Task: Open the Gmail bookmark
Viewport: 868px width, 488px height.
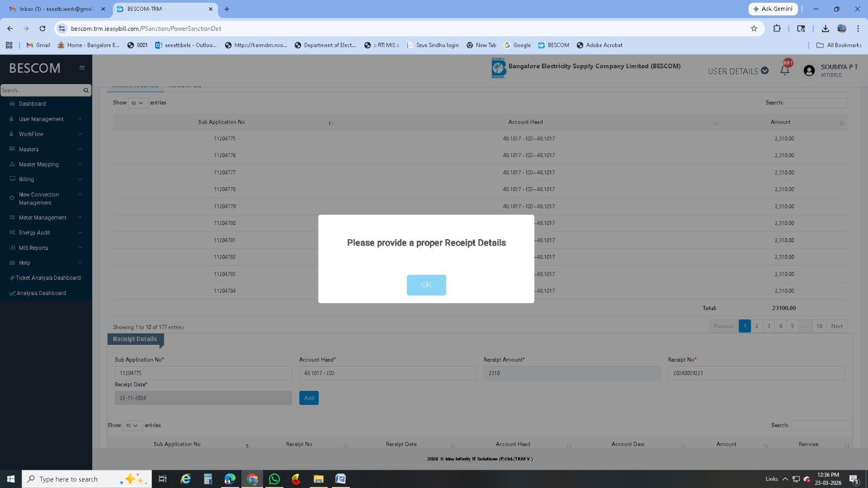Action: point(39,45)
